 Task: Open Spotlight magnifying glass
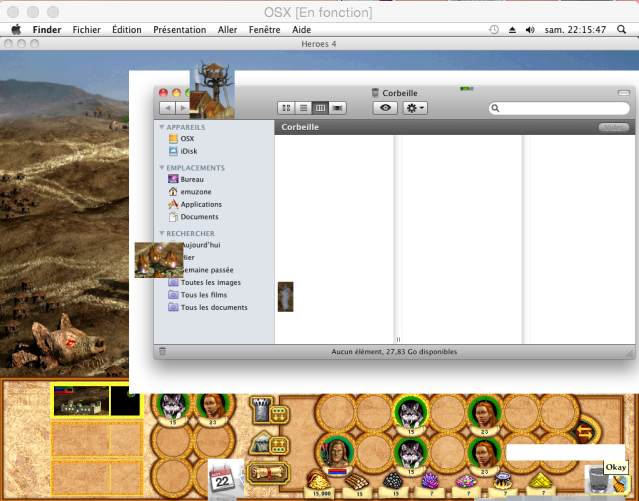(621, 29)
